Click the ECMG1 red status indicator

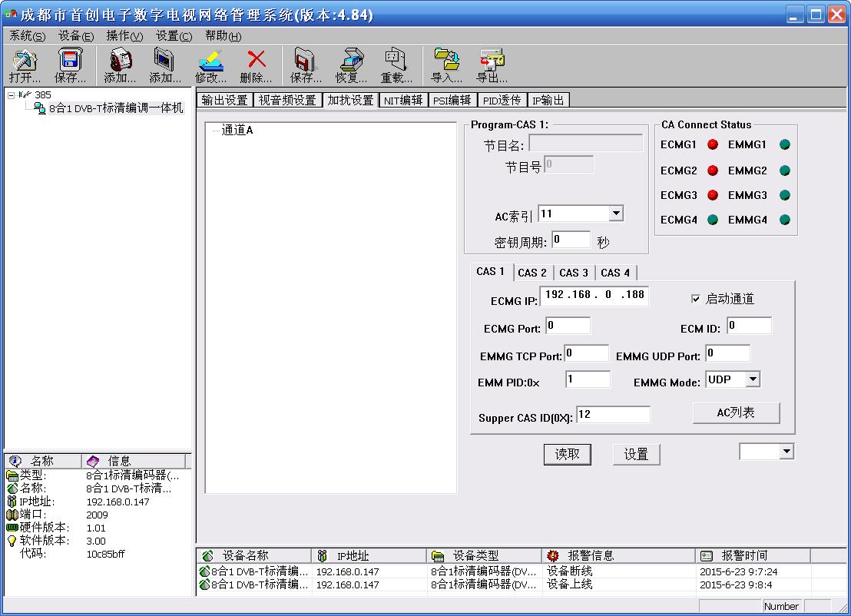[x=713, y=144]
